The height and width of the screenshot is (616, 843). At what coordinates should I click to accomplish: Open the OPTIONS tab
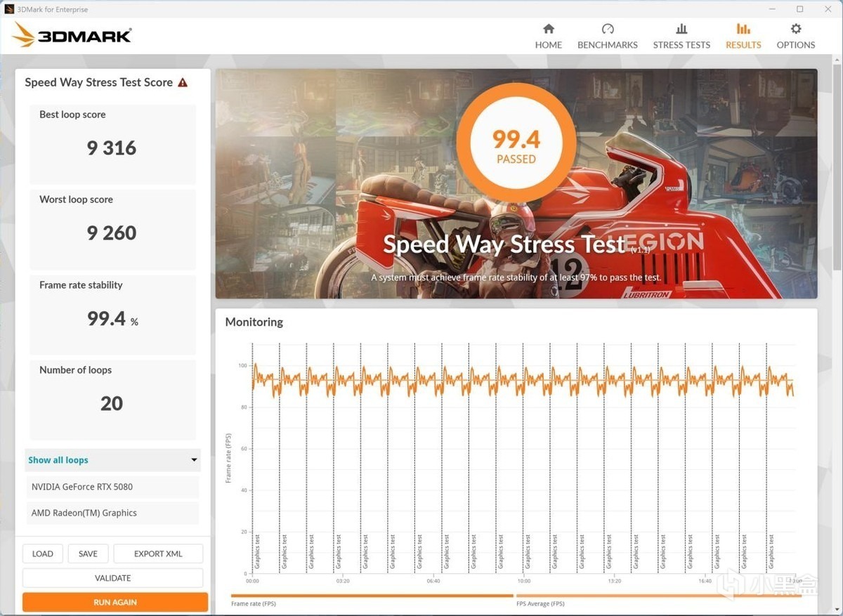[x=796, y=37]
